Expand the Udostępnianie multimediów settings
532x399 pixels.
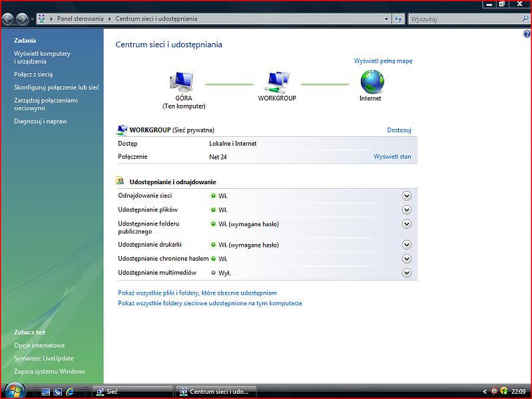[406, 273]
